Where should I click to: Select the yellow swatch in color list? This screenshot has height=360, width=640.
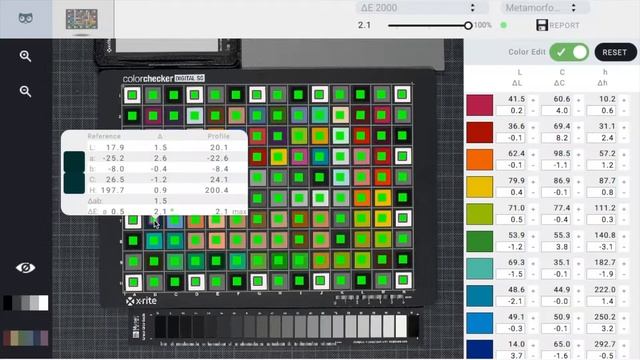480,187
